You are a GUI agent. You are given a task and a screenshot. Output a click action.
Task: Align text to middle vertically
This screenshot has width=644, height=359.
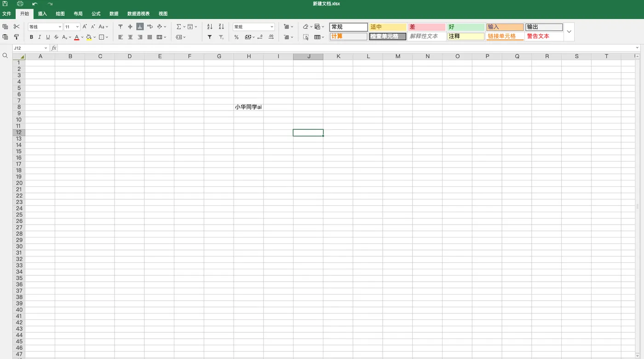click(130, 27)
